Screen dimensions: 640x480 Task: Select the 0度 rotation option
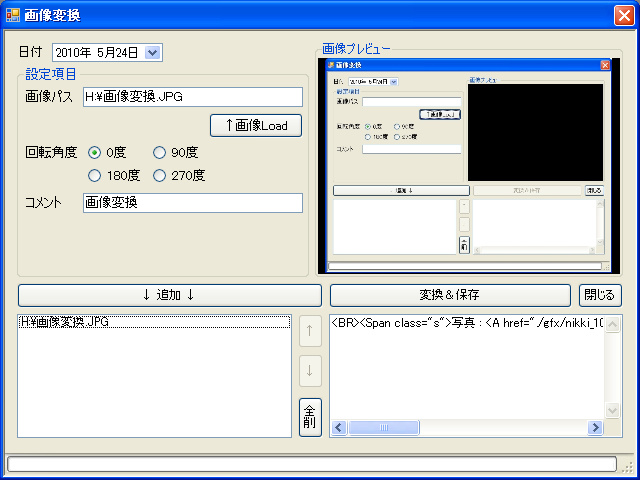point(96,153)
